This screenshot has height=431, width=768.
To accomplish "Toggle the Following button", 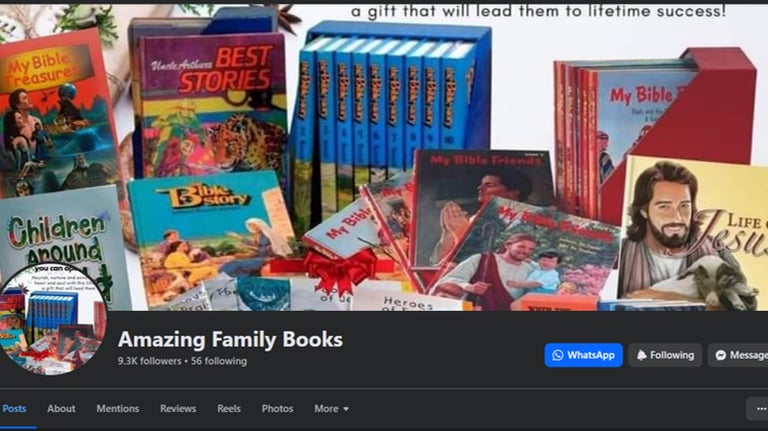I will coord(665,355).
